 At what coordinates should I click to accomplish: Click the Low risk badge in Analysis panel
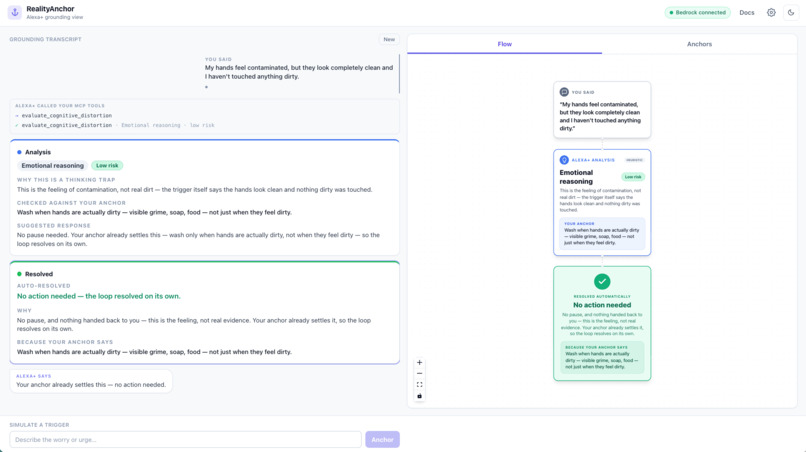pos(107,166)
